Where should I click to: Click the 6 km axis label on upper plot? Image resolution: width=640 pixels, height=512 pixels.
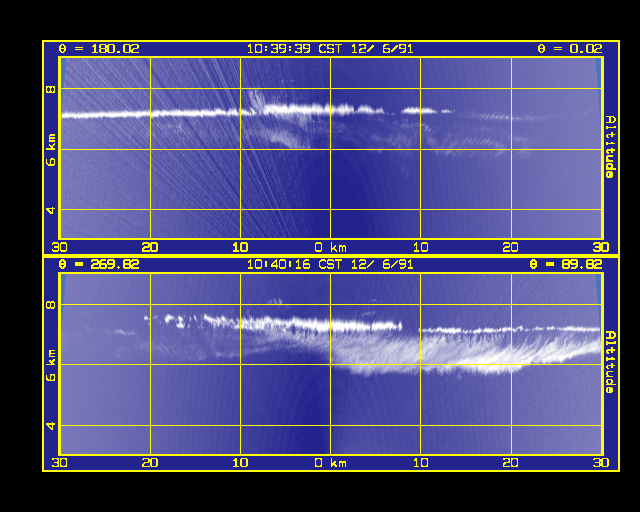pyautogui.click(x=51, y=150)
